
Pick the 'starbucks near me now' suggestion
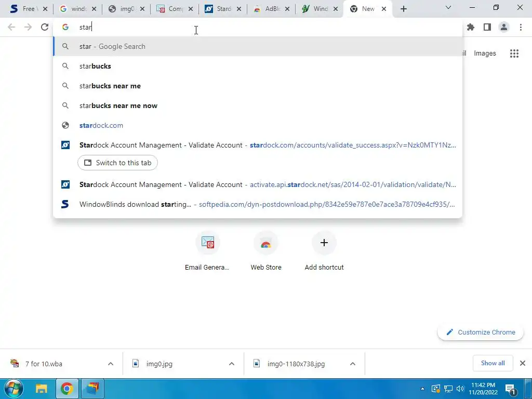tap(258, 105)
